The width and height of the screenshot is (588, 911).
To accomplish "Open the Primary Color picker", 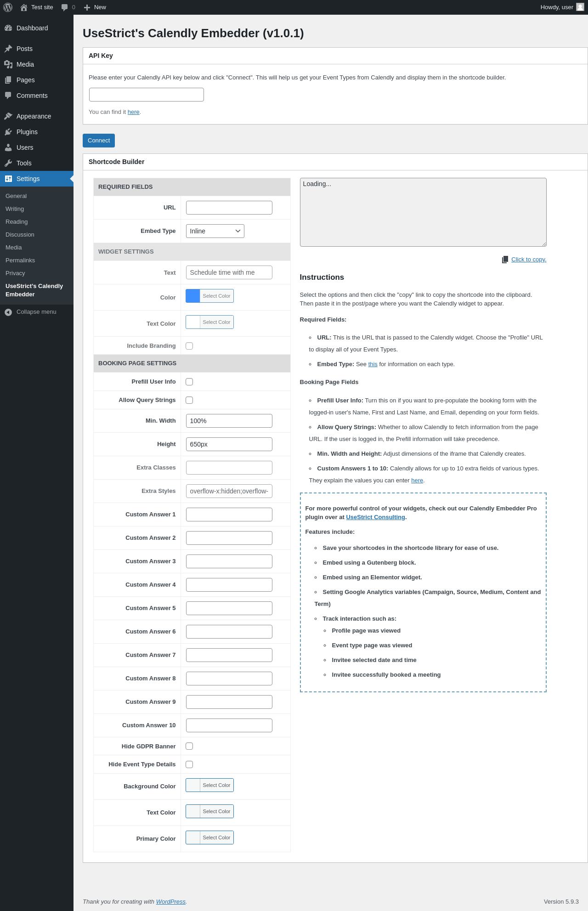I will tap(209, 837).
